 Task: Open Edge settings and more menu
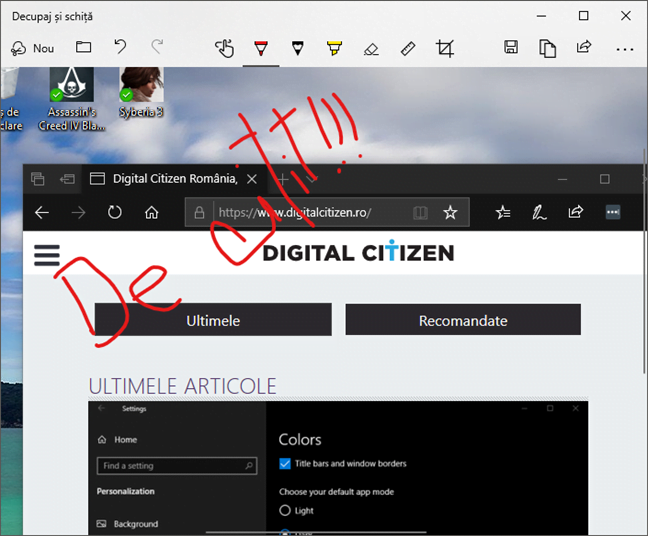pos(613,212)
